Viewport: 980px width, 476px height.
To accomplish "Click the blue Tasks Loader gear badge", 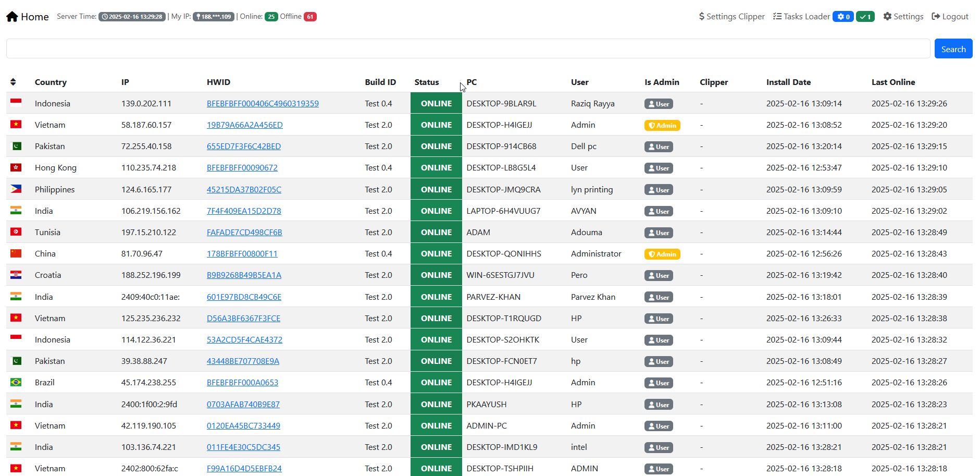I will (x=843, y=17).
